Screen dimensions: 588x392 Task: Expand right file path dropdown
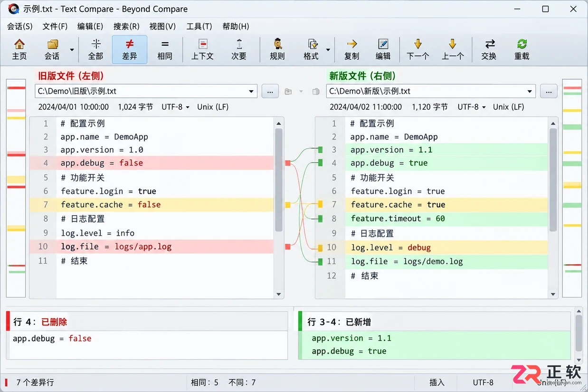point(530,91)
